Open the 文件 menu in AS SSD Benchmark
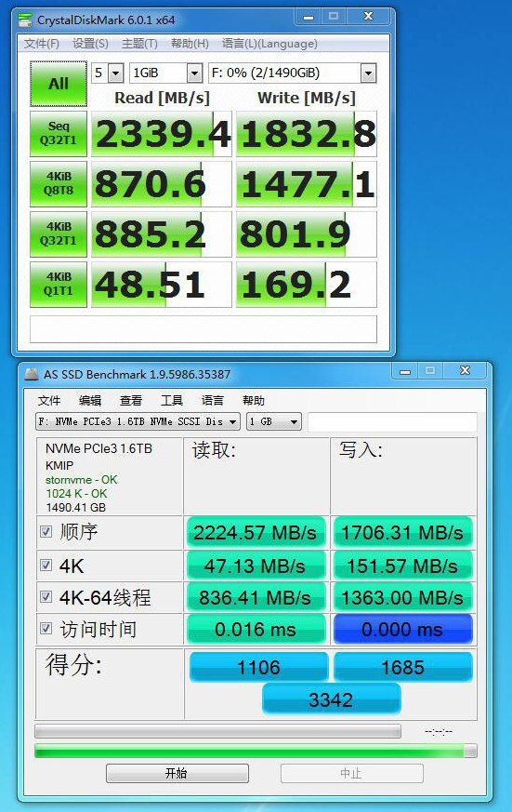The image size is (512, 812). (x=49, y=400)
